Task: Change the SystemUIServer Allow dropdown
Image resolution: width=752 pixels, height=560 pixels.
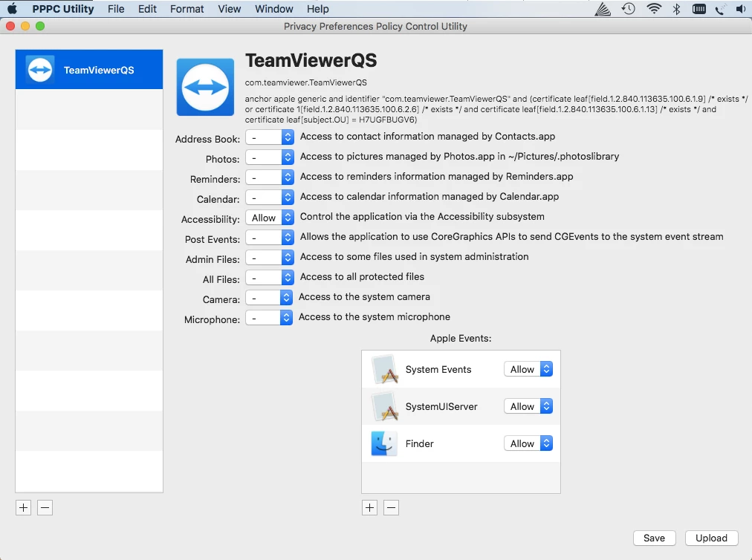Action: 528,406
